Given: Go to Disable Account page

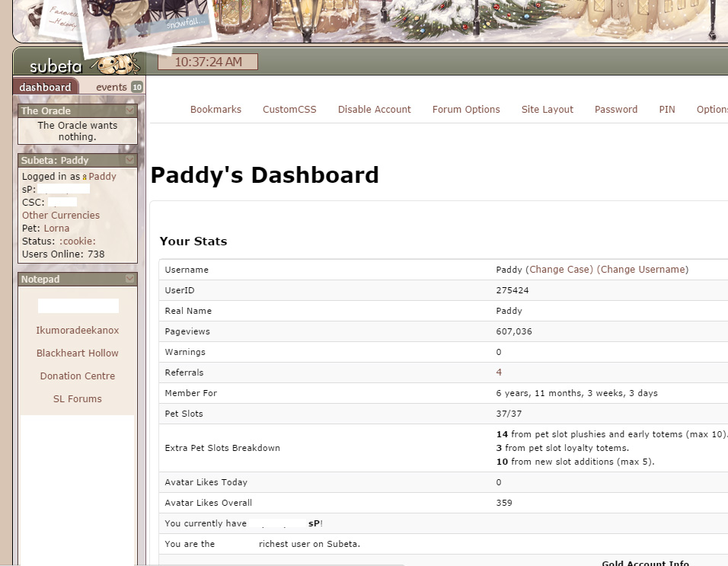Looking at the screenshot, I should (x=374, y=109).
